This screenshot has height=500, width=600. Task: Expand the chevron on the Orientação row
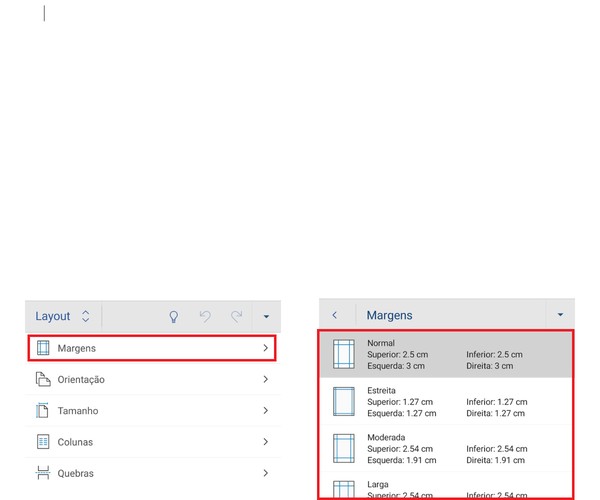(x=266, y=379)
